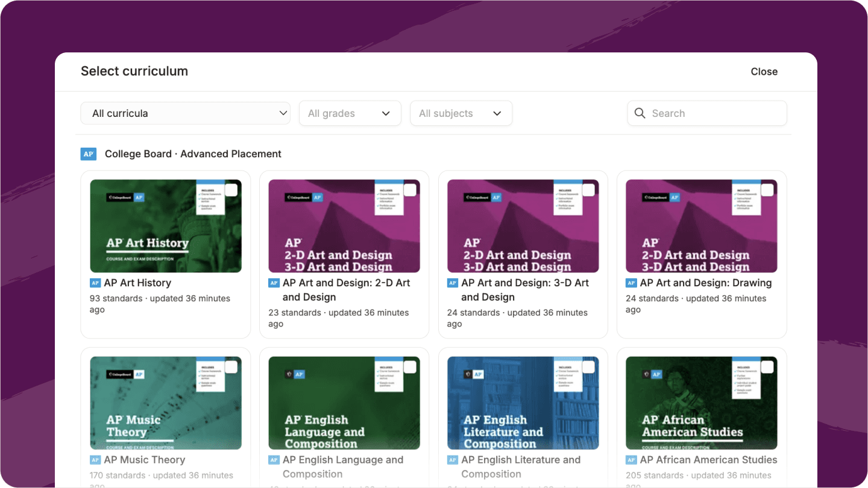Viewport: 868px width, 488px height.
Task: Click the AP Art and Design: 2-D Art and Design title
Action: 347,290
